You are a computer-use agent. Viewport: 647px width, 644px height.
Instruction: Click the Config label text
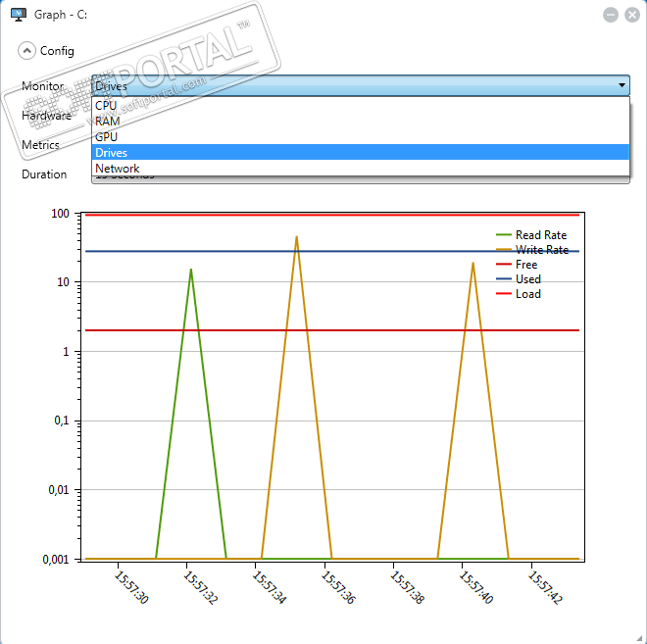(57, 51)
